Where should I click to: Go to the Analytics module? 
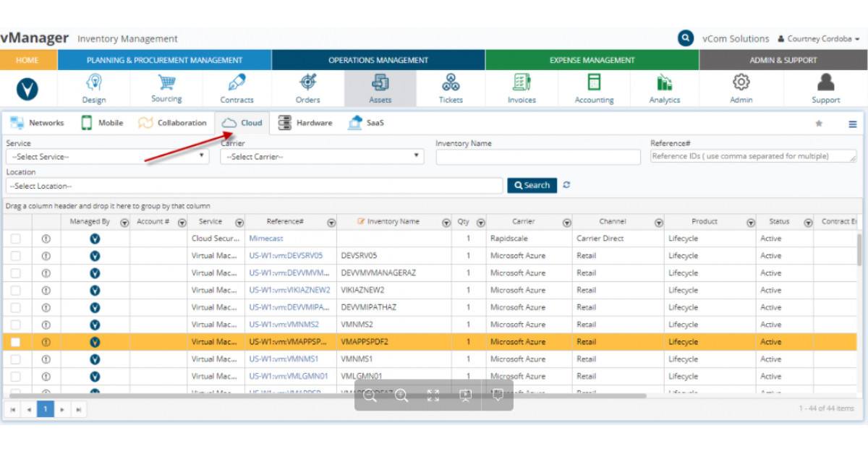665,87
